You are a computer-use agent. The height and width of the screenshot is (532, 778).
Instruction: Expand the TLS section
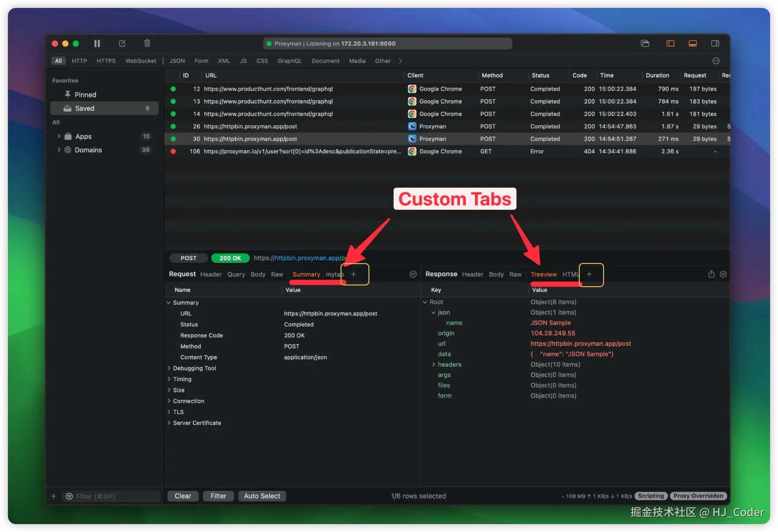coord(169,412)
